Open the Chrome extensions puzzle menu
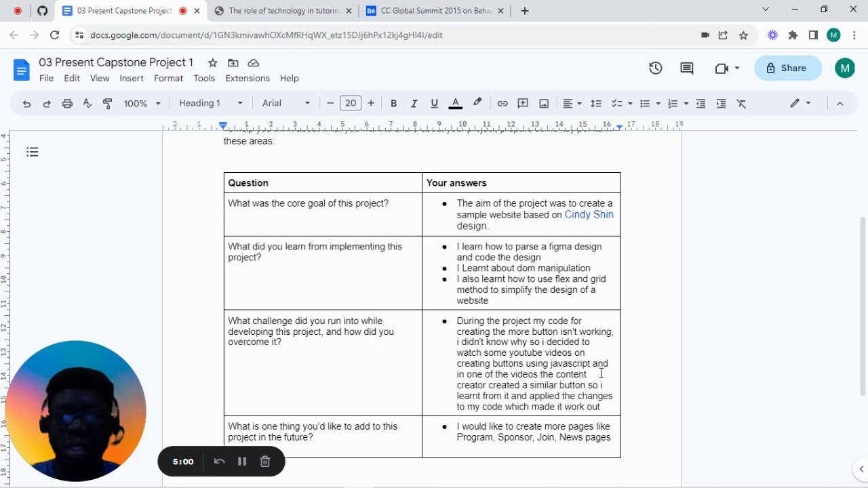Screen dimensions: 868x488 tap(793, 35)
